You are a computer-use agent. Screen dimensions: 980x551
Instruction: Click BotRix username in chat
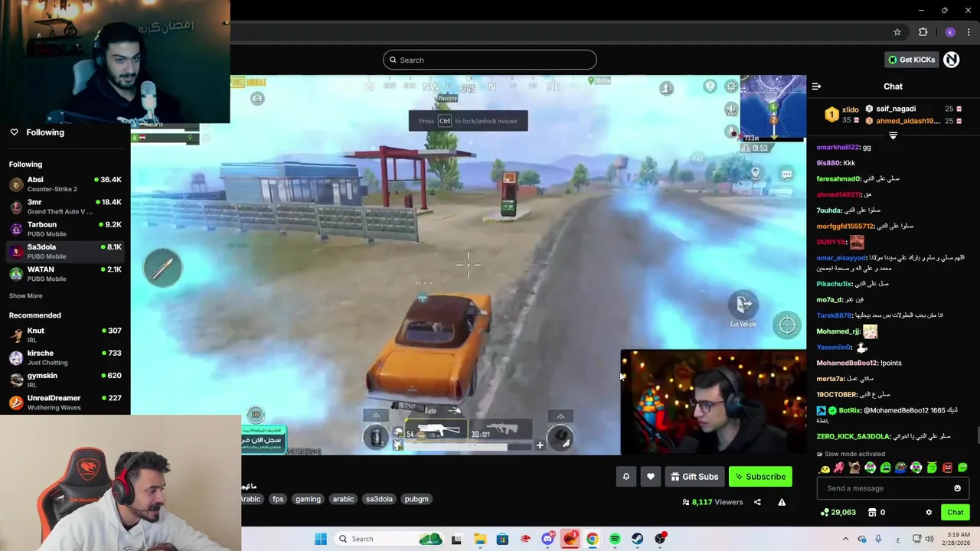pyautogui.click(x=850, y=410)
